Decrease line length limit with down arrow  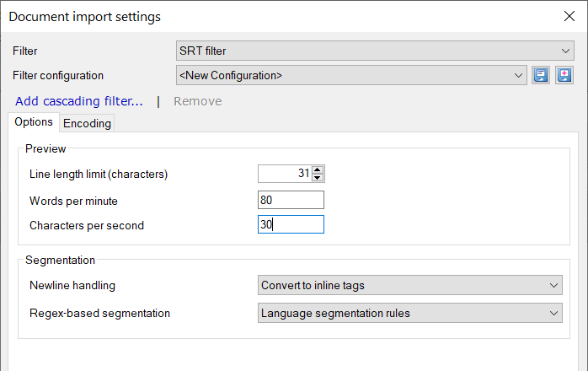[318, 178]
